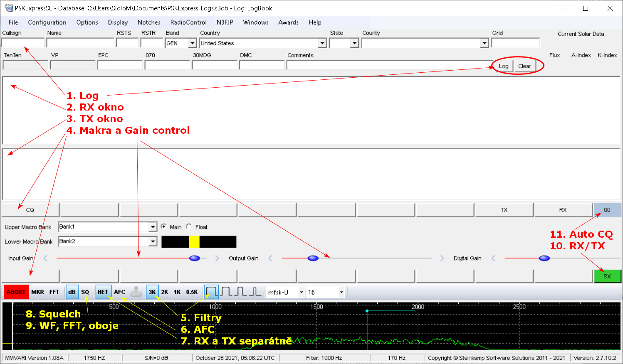Toggle the SQ squelch button
Viewport: 623px width, 364px height.
[x=85, y=292]
